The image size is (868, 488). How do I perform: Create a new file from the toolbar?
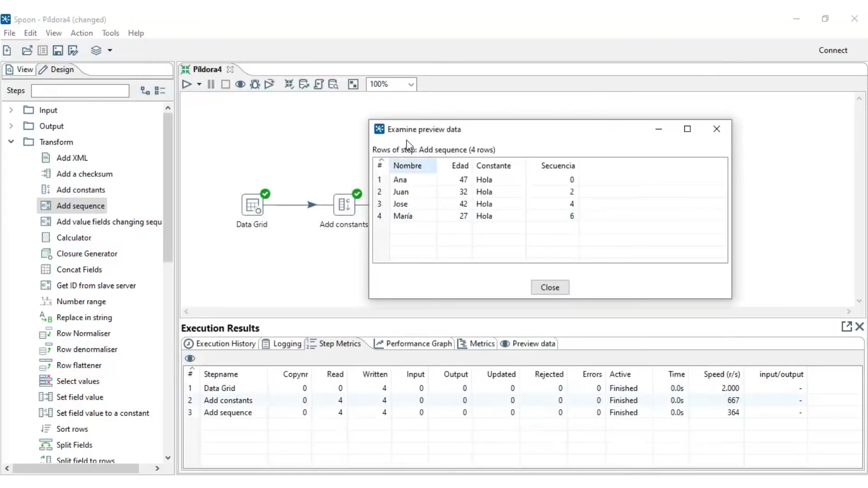(7, 50)
